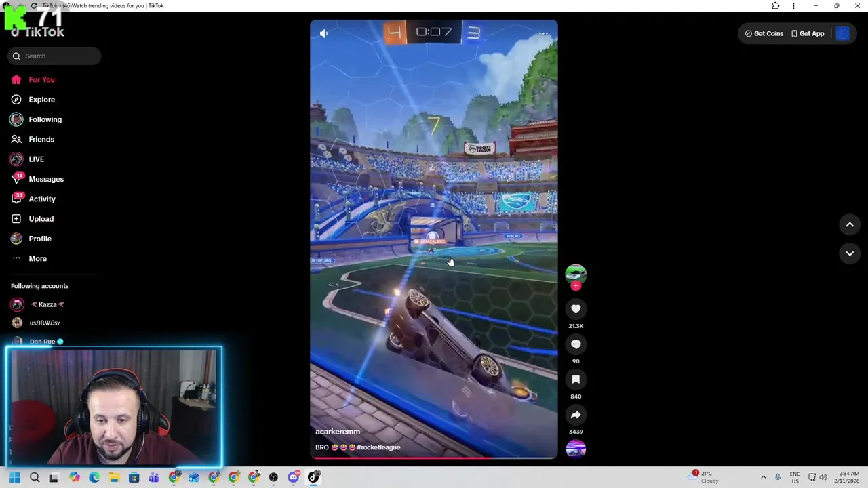Click the #rocketleague hashtag
This screenshot has width=868, height=488.
coord(378,447)
